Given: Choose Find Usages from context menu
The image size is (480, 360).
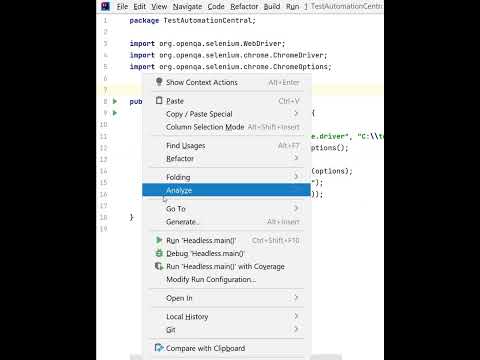Looking at the screenshot, I should point(227,145).
